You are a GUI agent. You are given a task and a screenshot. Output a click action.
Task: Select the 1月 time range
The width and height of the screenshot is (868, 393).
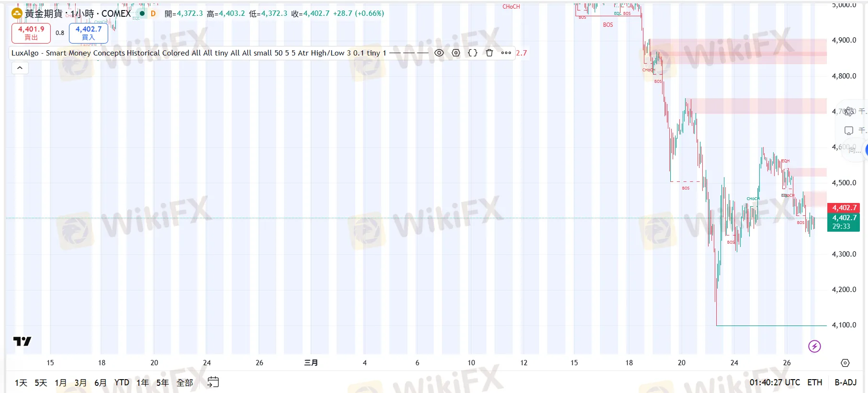click(x=61, y=382)
